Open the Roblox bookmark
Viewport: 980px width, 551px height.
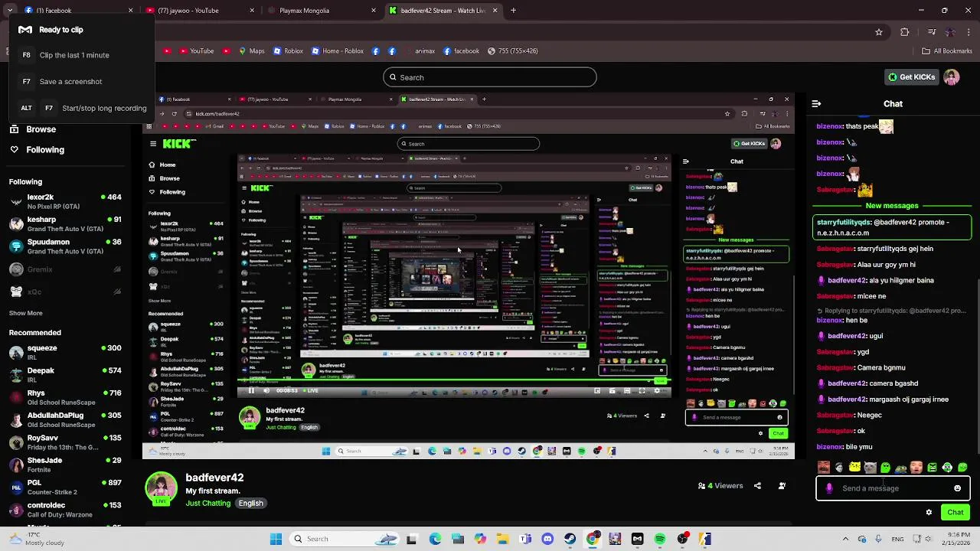288,51
